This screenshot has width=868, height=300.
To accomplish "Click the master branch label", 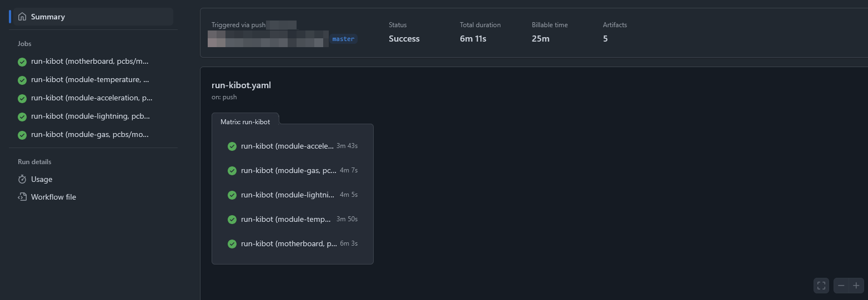I will [x=343, y=39].
